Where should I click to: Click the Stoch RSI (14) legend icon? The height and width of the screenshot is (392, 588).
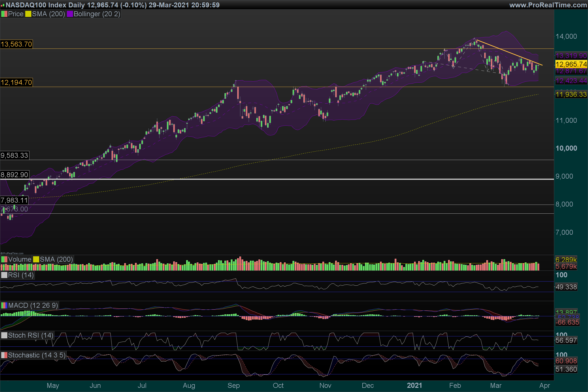4,335
